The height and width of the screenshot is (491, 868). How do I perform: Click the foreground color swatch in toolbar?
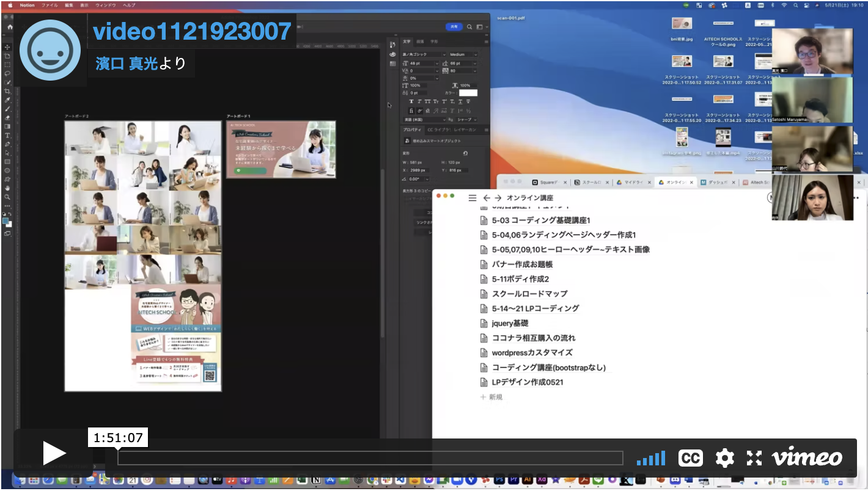click(x=6, y=222)
